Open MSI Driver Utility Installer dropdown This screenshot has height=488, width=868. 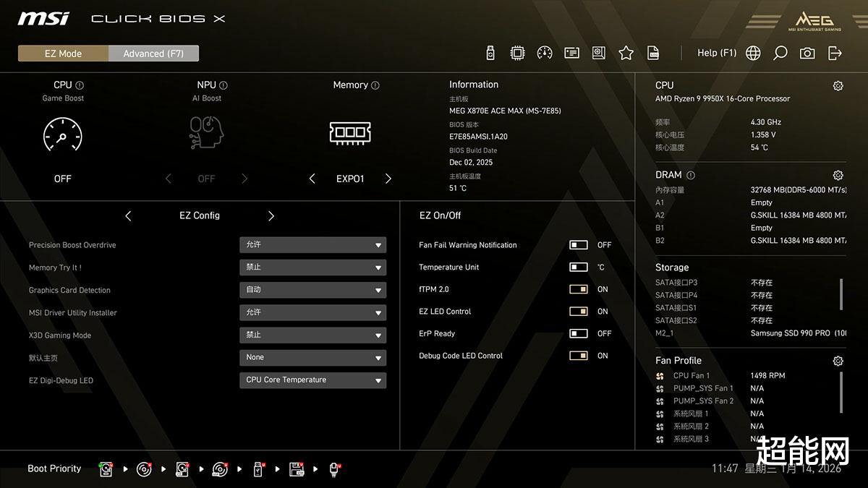[x=312, y=312]
